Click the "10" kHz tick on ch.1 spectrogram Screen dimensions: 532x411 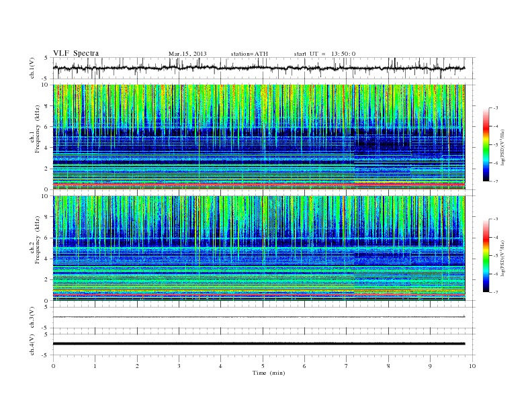[46, 85]
